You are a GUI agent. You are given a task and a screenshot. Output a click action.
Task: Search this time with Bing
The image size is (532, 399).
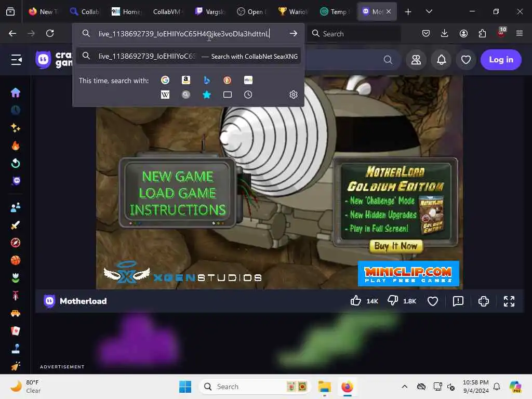click(207, 80)
